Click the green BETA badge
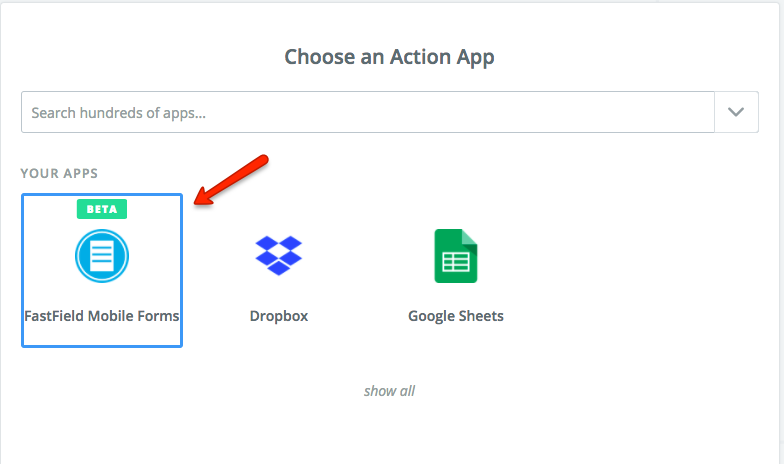This screenshot has height=464, width=784. pyautogui.click(x=102, y=209)
